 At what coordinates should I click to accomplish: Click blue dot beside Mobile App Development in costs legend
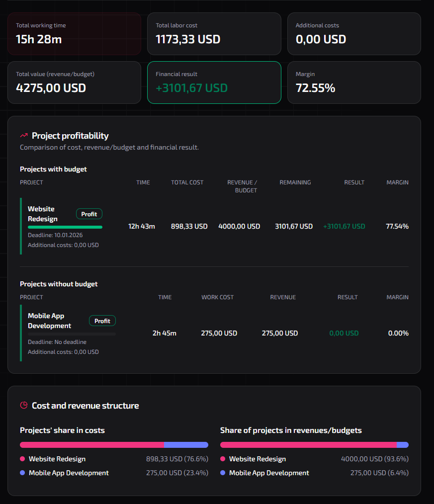click(22, 473)
